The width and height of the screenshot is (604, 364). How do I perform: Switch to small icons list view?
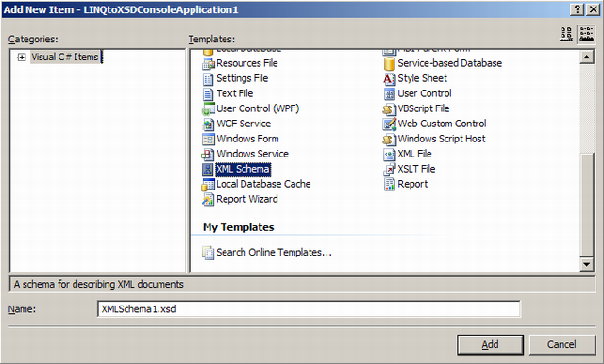click(x=586, y=35)
